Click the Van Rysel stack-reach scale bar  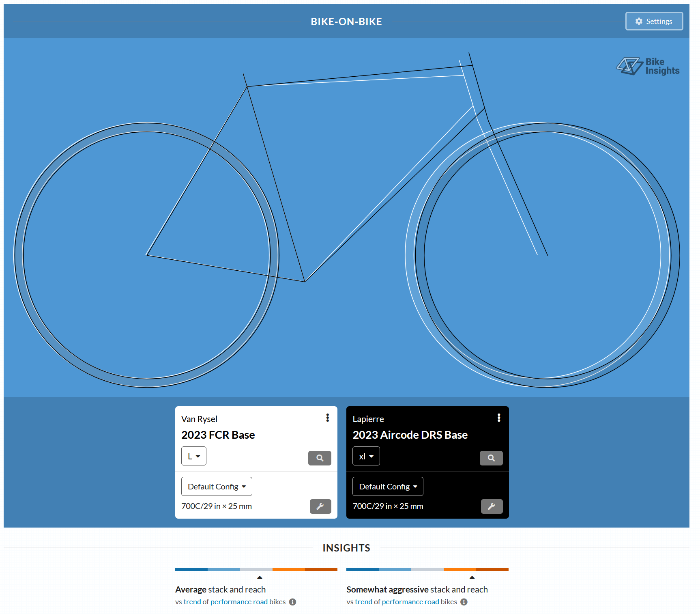256,569
